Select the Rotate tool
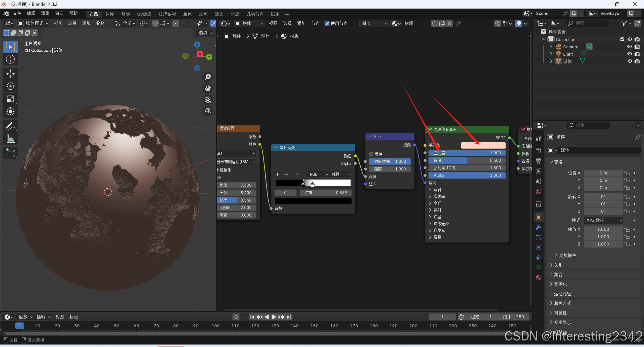Image resolution: width=644 pixels, height=347 pixels. point(10,86)
